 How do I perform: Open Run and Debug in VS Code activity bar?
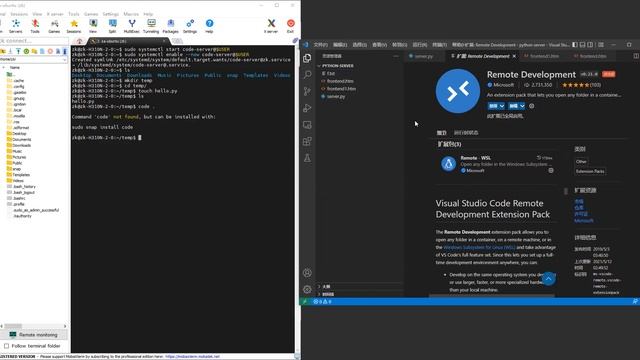[x=307, y=108]
